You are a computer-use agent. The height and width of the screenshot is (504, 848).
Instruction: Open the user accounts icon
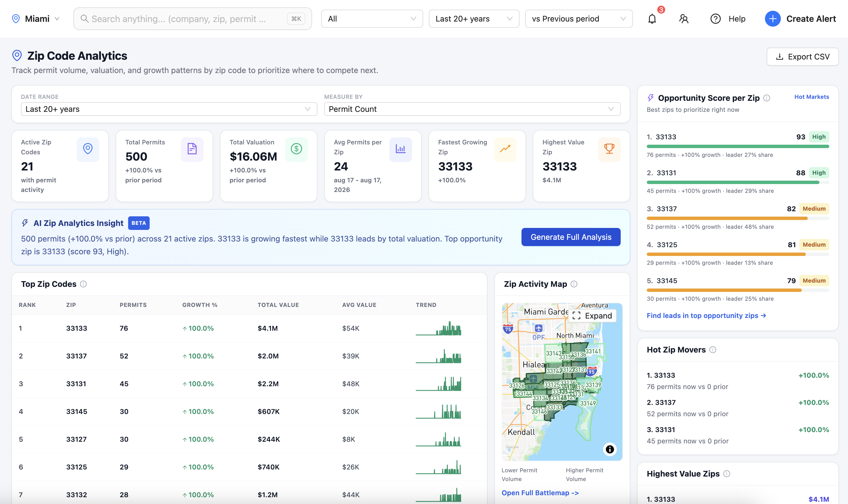(x=684, y=19)
